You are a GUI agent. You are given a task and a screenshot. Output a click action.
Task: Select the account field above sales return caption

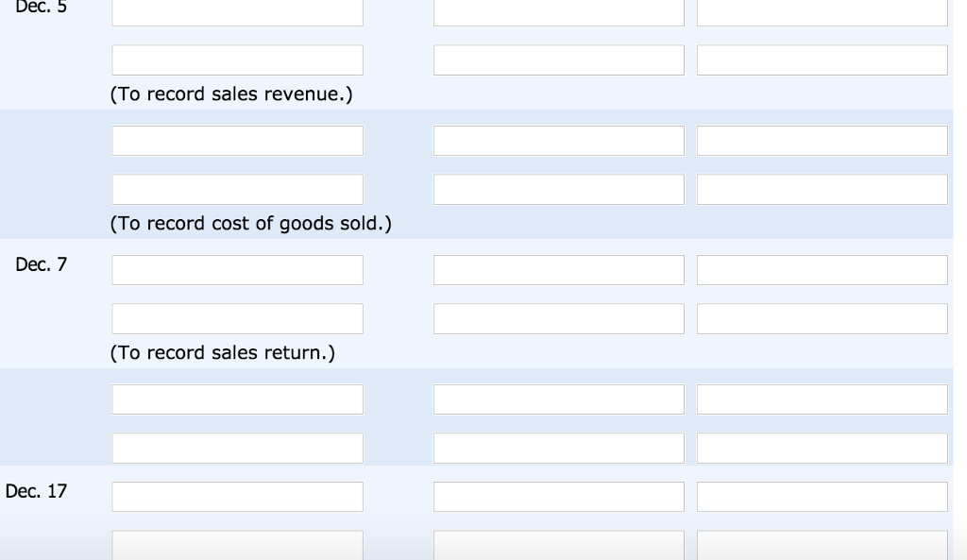pos(237,318)
